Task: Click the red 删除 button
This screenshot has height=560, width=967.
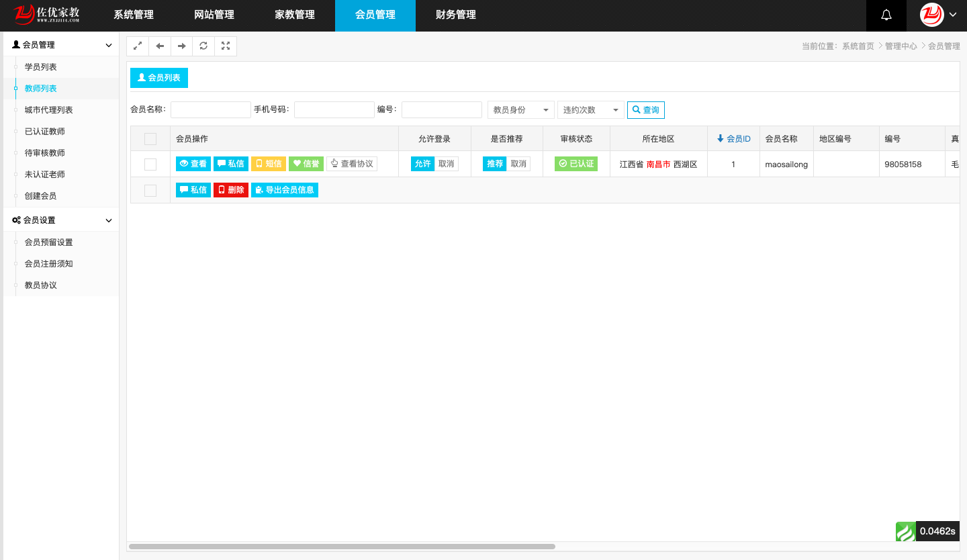Action: pyautogui.click(x=231, y=190)
